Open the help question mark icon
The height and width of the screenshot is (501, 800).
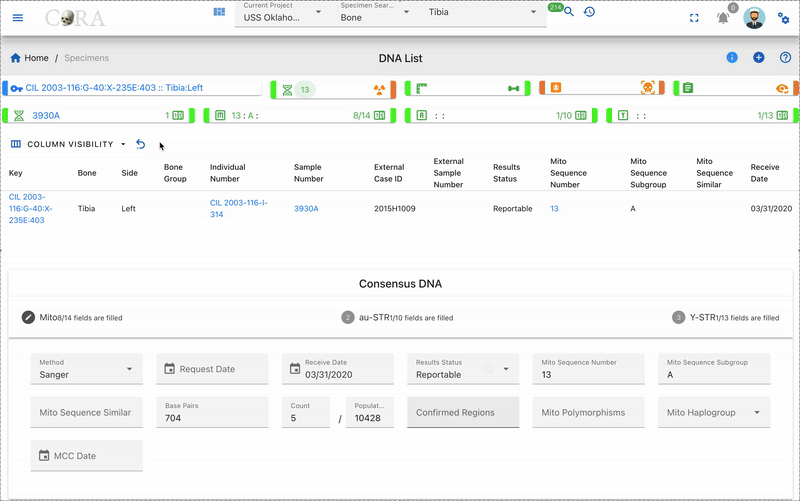pos(785,58)
